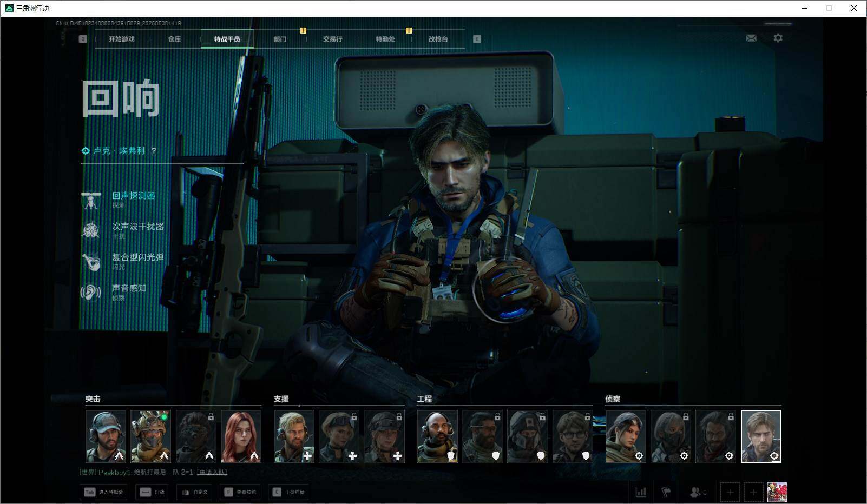Select the 复合型闪光弹 skill
The height and width of the screenshot is (504, 867).
click(123, 261)
